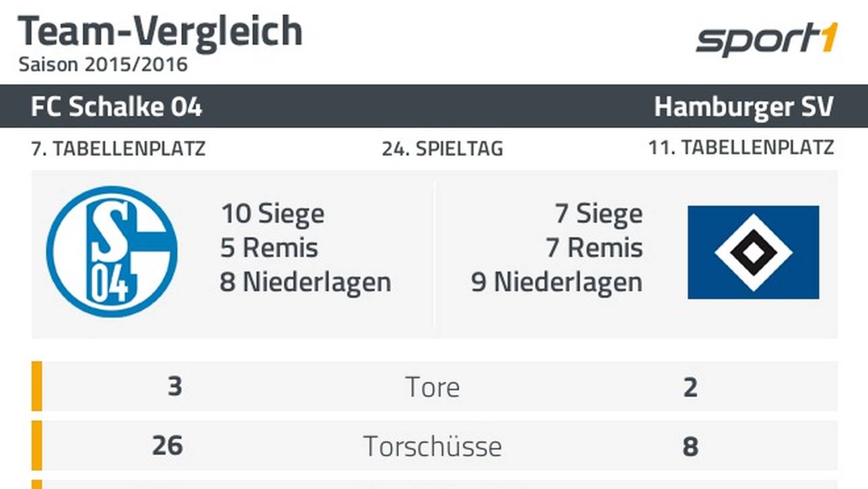Image resolution: width=868 pixels, height=489 pixels.
Task: Select the FC Schalke 04 team name
Action: tap(116, 107)
